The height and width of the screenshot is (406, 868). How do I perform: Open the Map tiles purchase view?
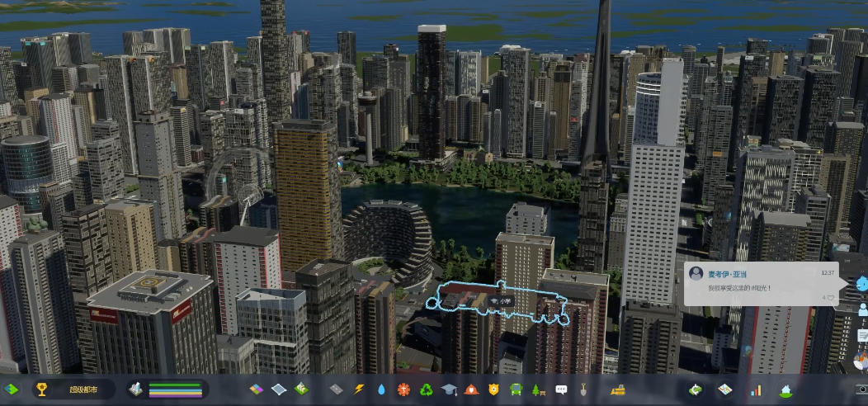pos(725,390)
